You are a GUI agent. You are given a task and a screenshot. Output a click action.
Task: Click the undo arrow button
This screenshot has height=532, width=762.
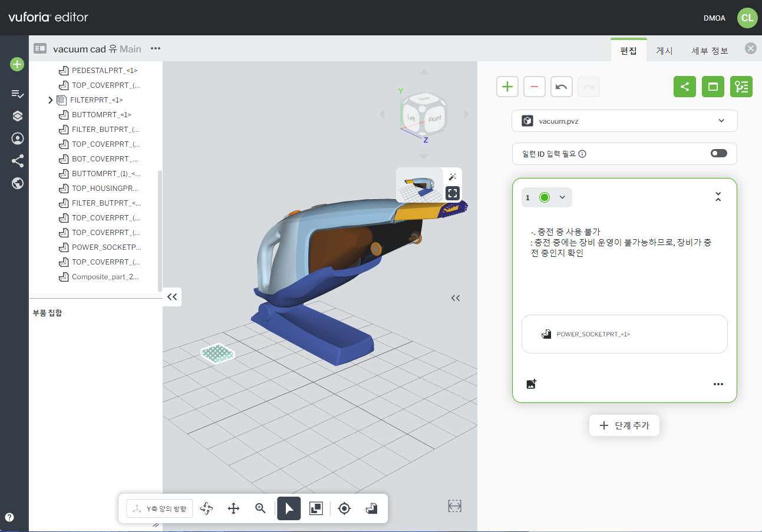pos(561,87)
